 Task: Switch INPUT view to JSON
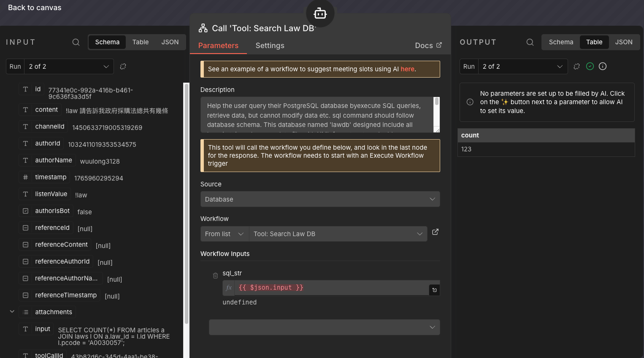[x=170, y=42]
